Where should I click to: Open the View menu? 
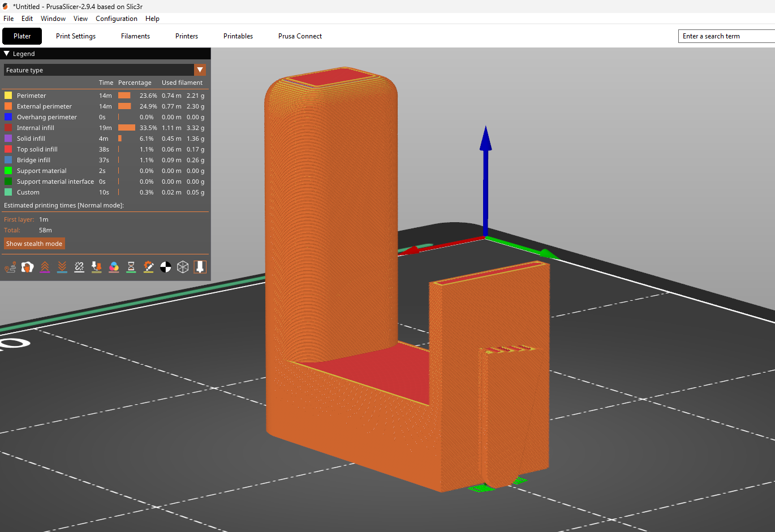(x=80, y=19)
